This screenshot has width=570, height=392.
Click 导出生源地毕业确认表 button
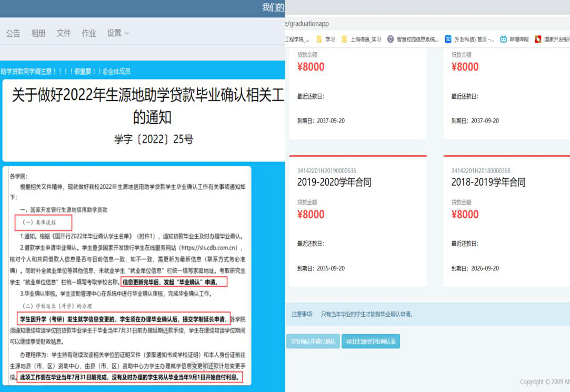(x=371, y=341)
